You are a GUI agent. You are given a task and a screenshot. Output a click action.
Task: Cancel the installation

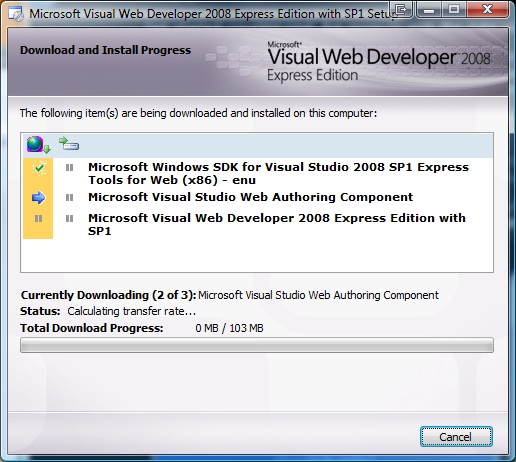[x=456, y=436]
